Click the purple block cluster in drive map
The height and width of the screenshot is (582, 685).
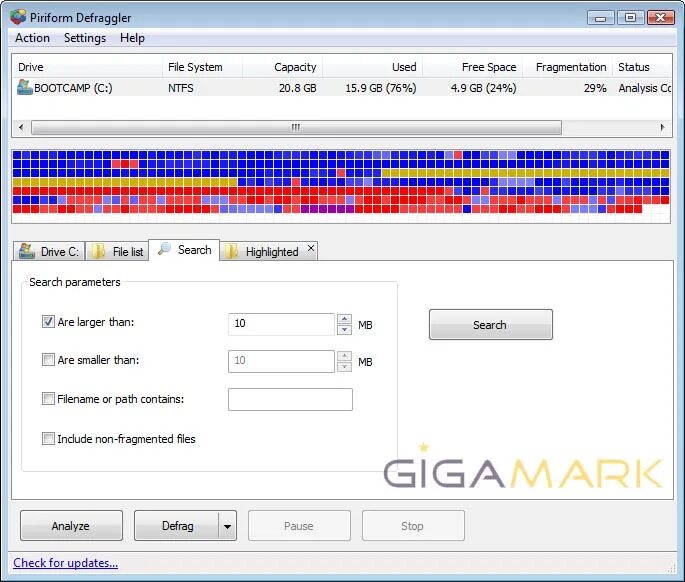pos(327,209)
